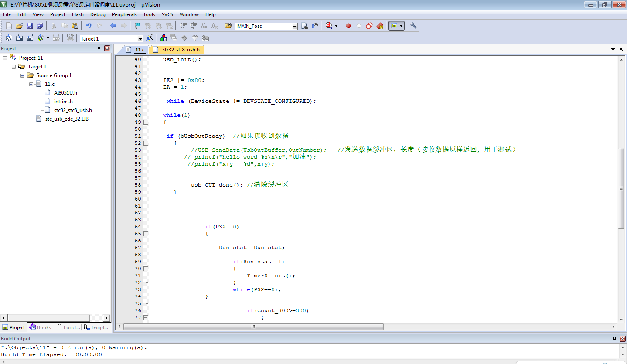Open the window view dropdown arrow

pos(402,26)
